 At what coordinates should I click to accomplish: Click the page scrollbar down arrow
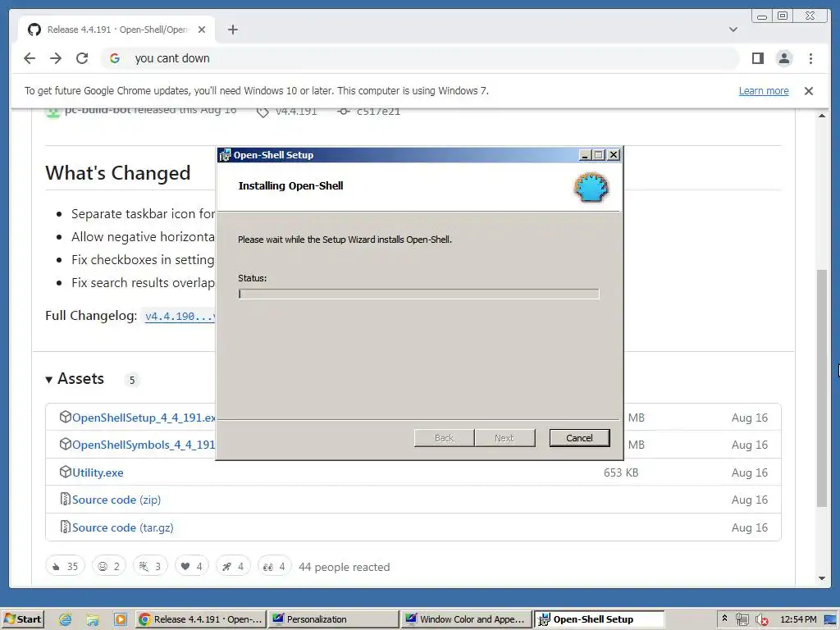point(822,578)
